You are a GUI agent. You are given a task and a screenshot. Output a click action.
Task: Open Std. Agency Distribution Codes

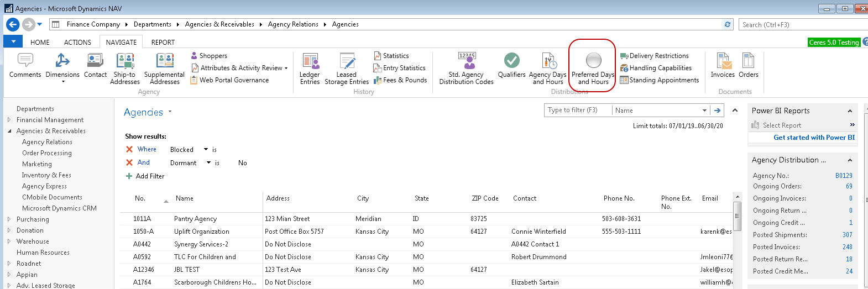[467, 61]
